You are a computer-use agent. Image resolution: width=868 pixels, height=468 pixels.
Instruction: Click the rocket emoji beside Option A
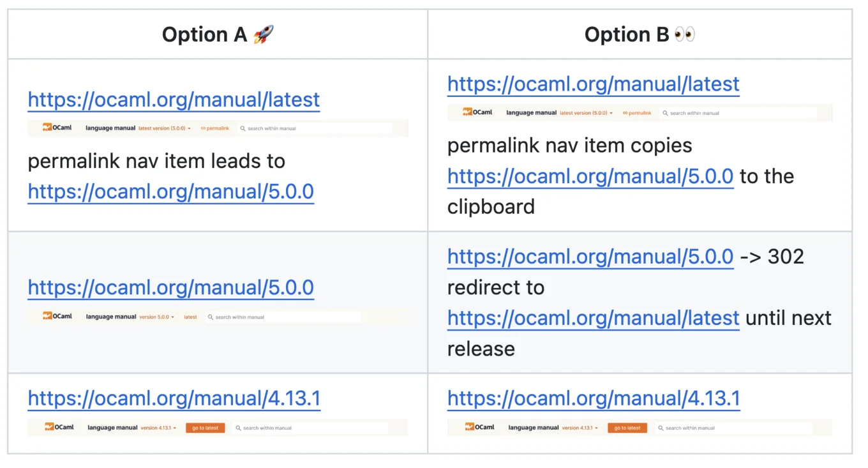coord(263,34)
